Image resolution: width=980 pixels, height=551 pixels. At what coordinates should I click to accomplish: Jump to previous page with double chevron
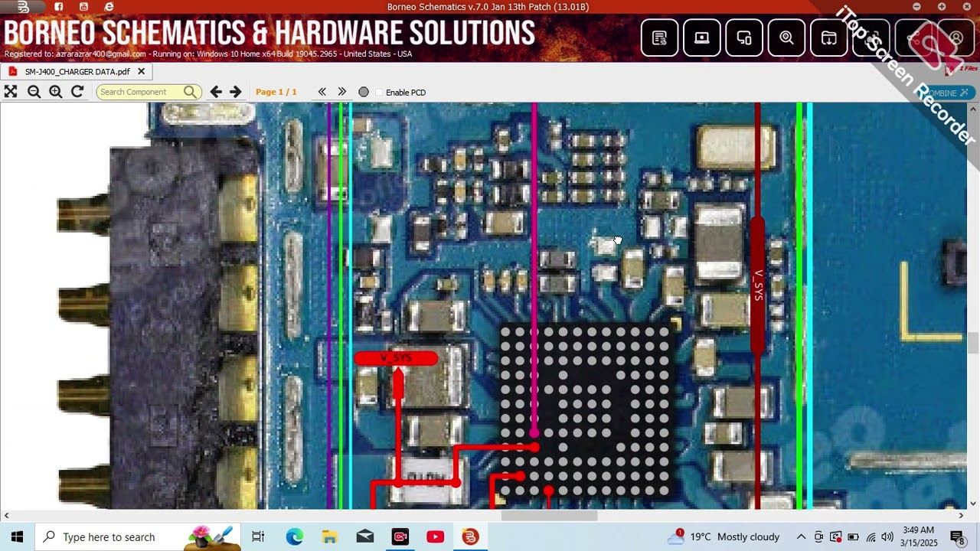point(322,92)
